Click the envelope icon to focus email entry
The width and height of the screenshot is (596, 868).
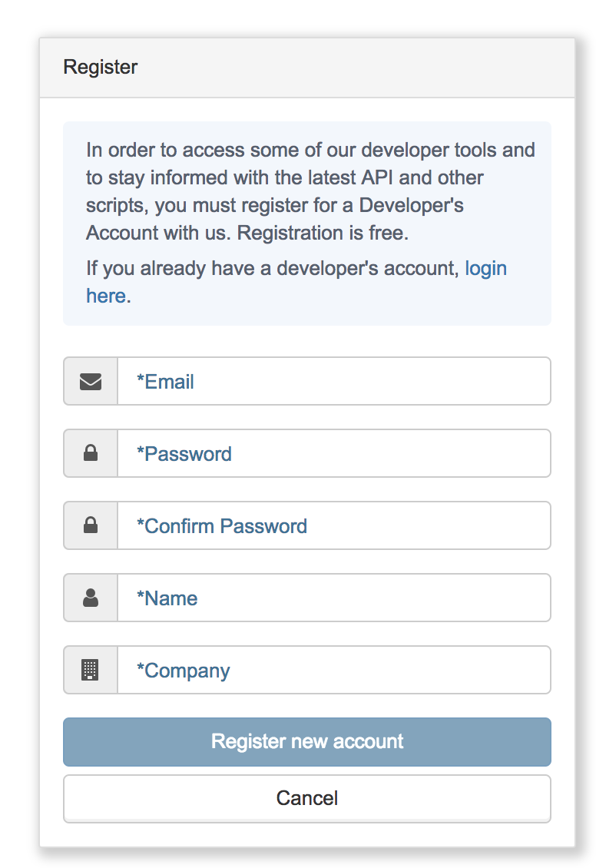coord(90,381)
